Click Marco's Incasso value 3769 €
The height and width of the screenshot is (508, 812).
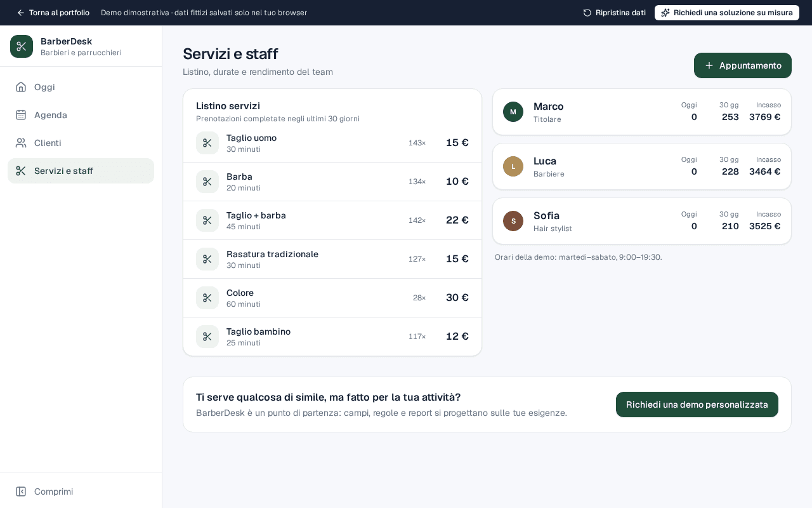tap(765, 117)
